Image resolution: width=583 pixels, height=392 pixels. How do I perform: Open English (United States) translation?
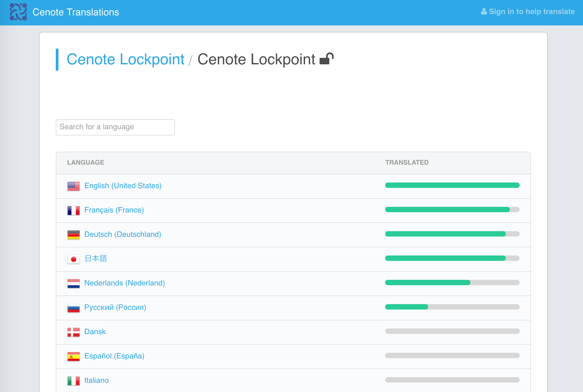click(x=123, y=186)
